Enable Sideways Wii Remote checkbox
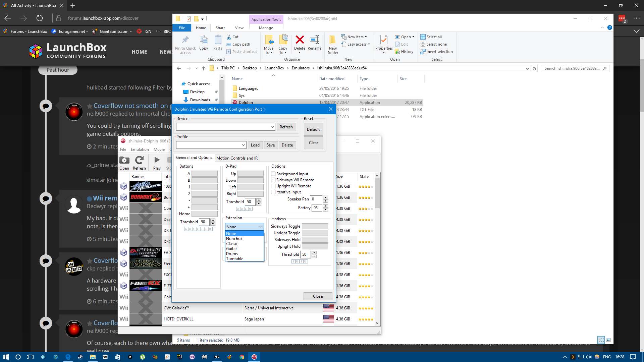 pyautogui.click(x=273, y=180)
